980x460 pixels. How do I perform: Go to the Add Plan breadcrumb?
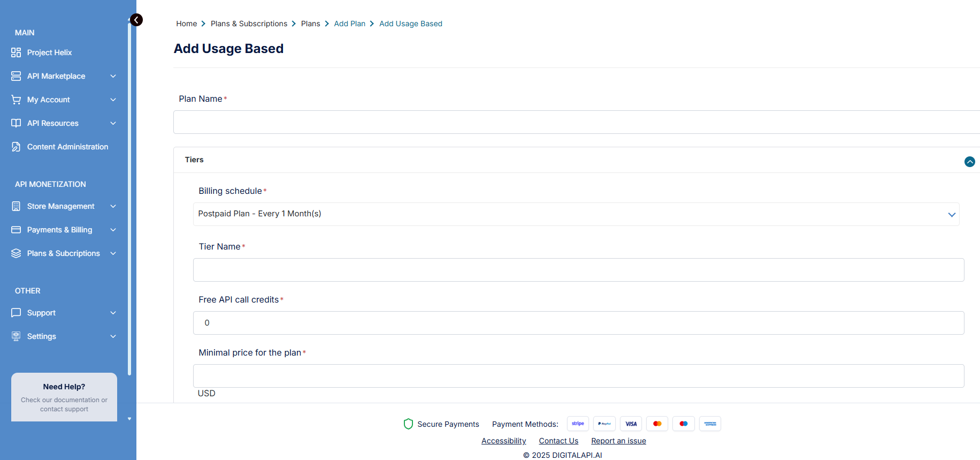pos(349,24)
